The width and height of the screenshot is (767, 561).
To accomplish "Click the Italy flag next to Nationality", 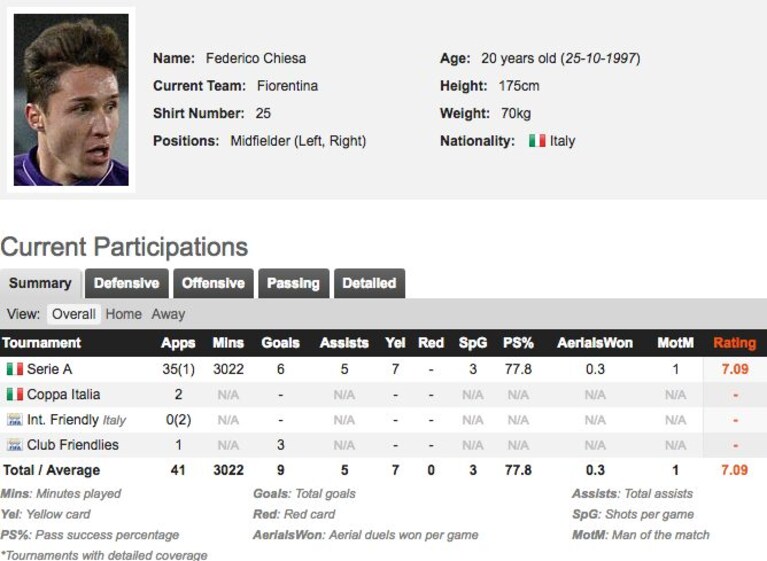I will click(537, 141).
